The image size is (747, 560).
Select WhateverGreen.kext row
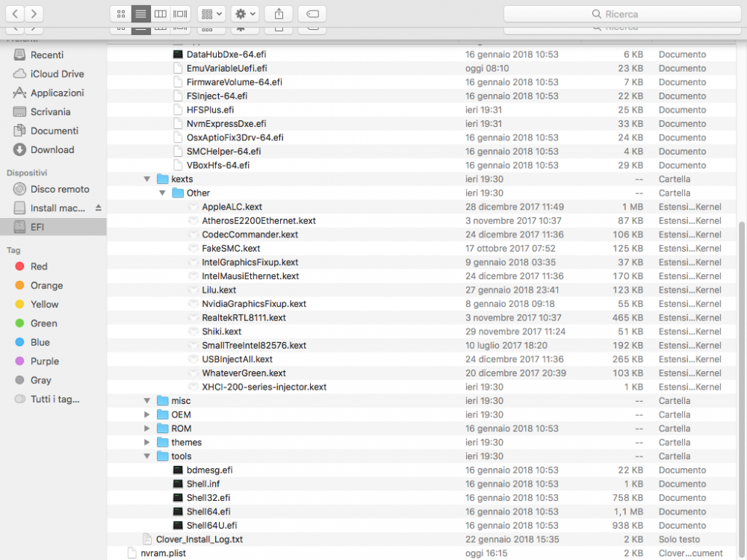point(421,373)
